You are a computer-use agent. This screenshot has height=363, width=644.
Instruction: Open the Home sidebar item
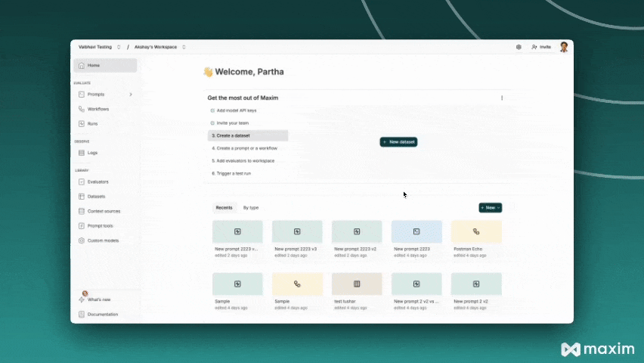(x=105, y=65)
